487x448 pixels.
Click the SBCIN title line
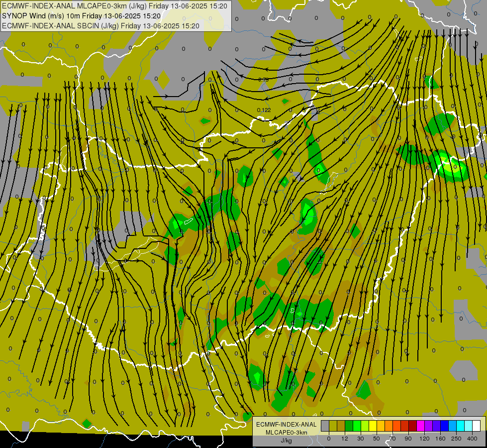click(x=100, y=26)
